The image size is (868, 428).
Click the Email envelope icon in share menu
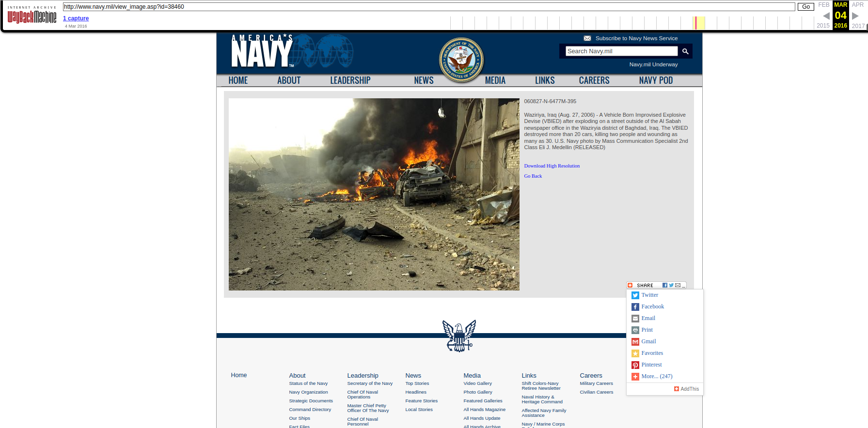pos(635,319)
